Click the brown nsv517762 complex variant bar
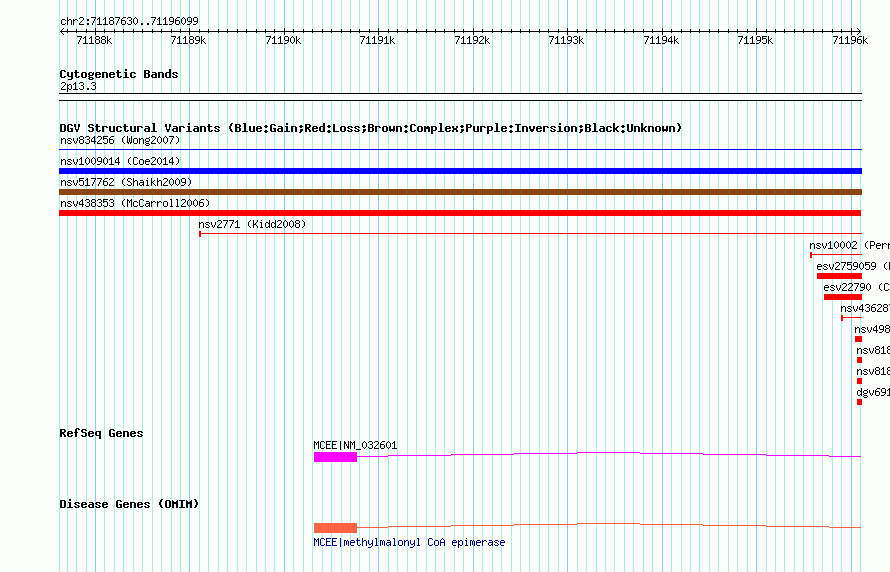Image resolution: width=890 pixels, height=572 pixels. (460, 192)
